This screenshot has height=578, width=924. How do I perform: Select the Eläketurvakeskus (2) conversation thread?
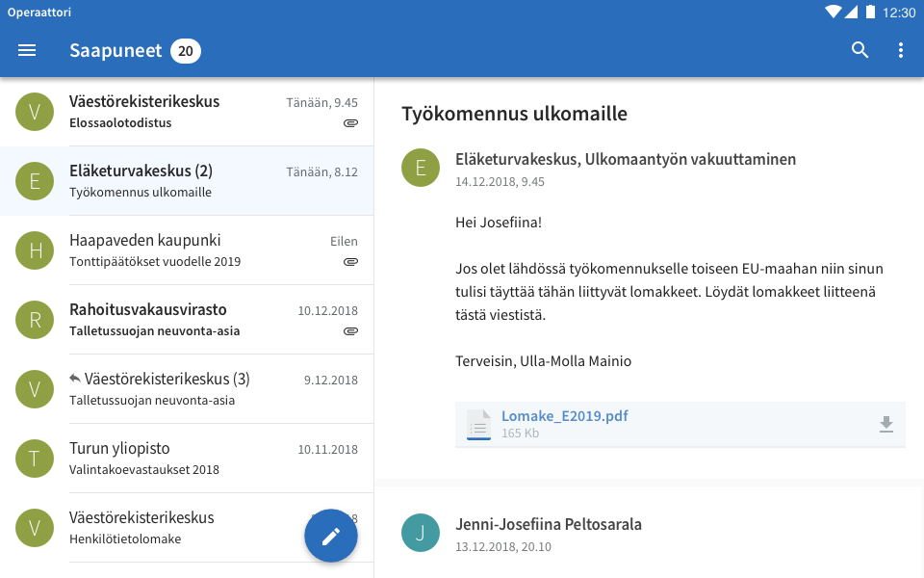(x=192, y=181)
